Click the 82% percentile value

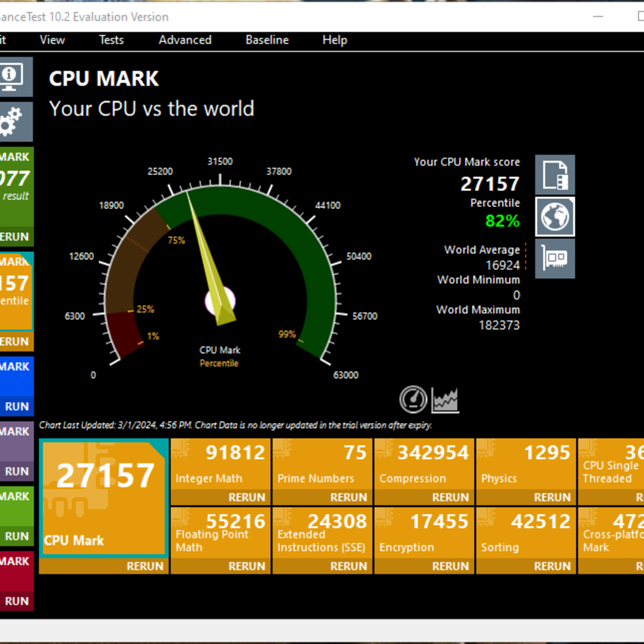(x=502, y=221)
